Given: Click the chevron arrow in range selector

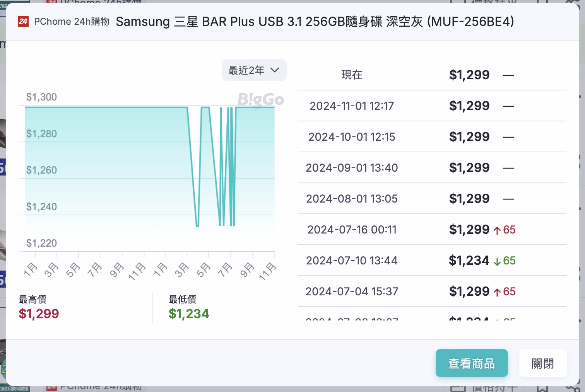Looking at the screenshot, I should [x=275, y=70].
